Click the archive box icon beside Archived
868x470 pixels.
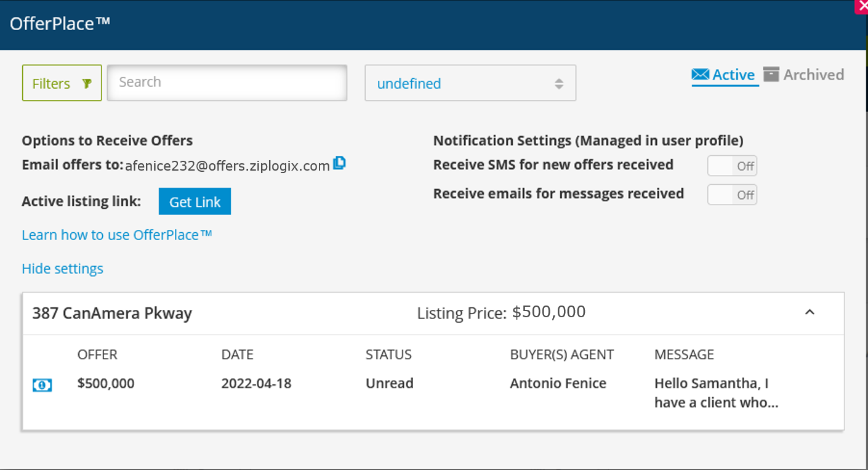(x=771, y=74)
